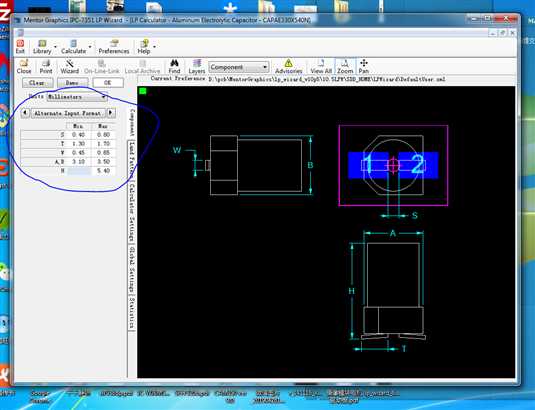535x410 pixels.
Task: Expand the Help dropdown arrow
Action: point(155,47)
